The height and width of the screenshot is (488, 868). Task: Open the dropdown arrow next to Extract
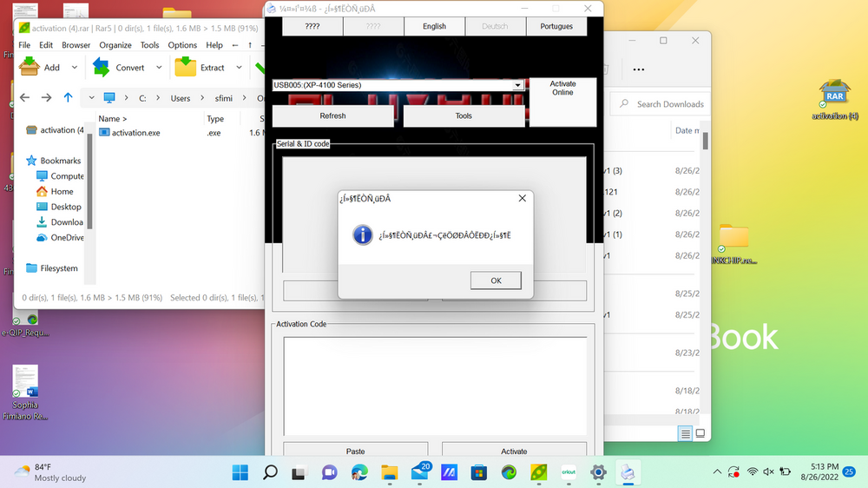click(239, 67)
